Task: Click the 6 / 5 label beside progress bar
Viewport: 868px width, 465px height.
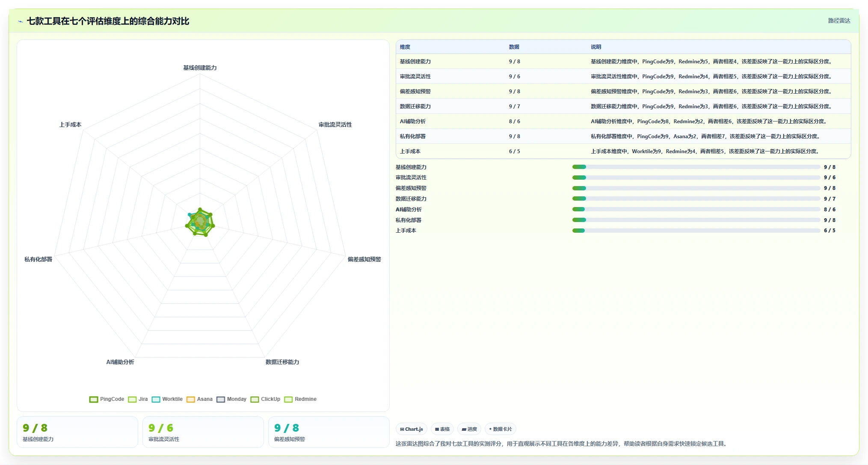Action: (829, 231)
